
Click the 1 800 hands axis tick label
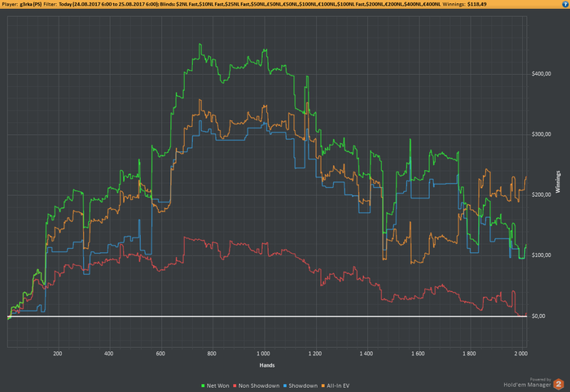click(x=469, y=354)
